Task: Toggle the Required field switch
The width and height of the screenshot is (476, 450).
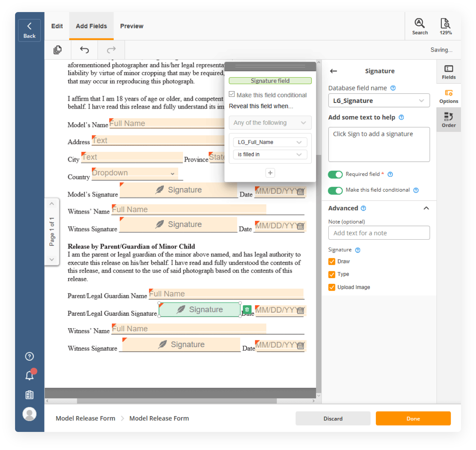Action: tap(335, 174)
